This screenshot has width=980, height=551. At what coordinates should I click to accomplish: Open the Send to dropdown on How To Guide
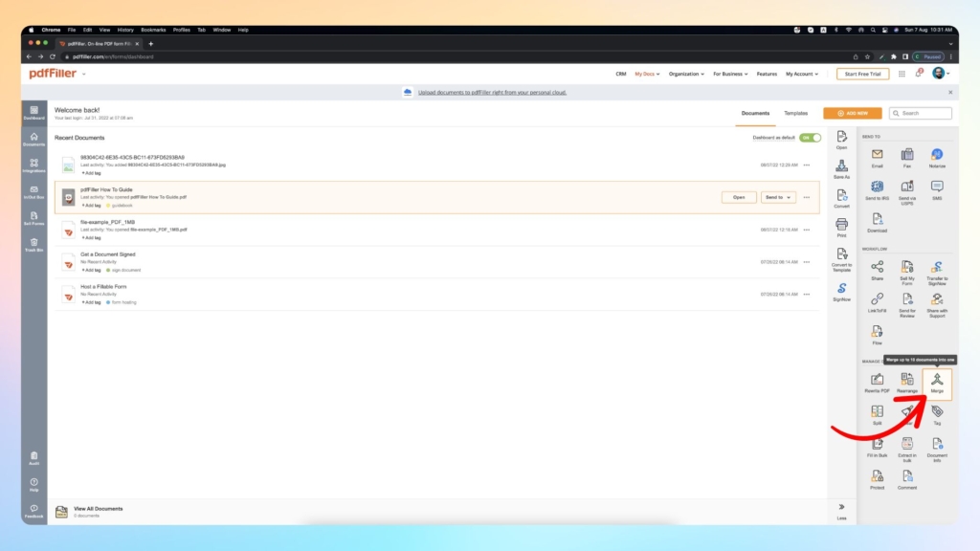pos(777,197)
